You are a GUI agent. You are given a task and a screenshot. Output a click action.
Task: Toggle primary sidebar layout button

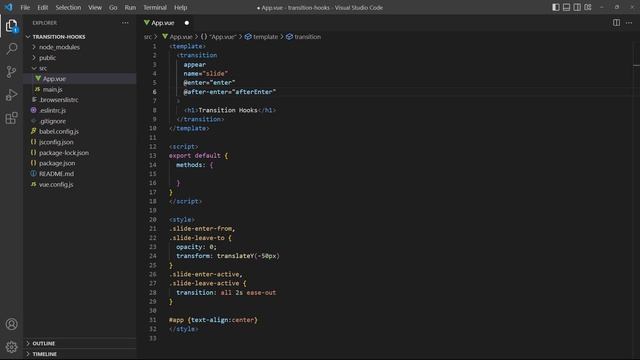tap(556, 7)
